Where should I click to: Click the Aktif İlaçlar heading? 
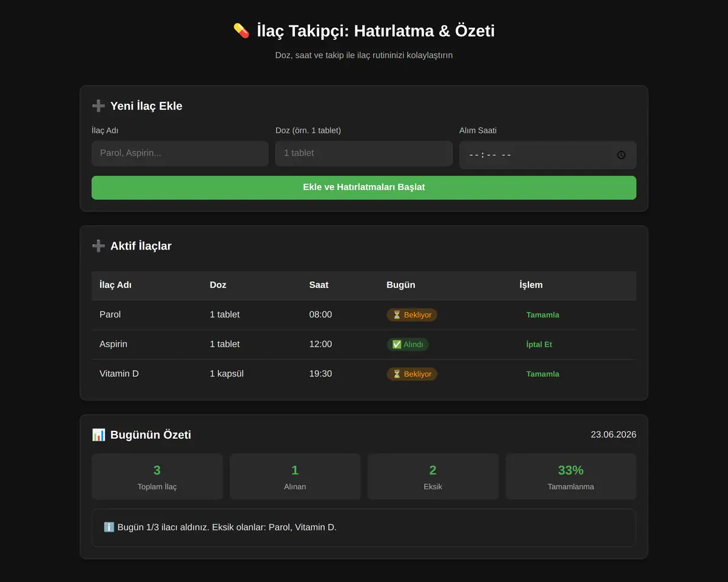[x=141, y=246]
